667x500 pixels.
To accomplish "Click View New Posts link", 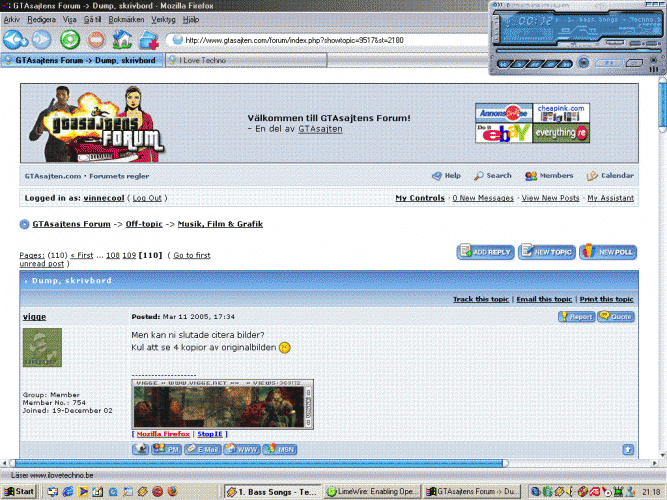I will (550, 198).
